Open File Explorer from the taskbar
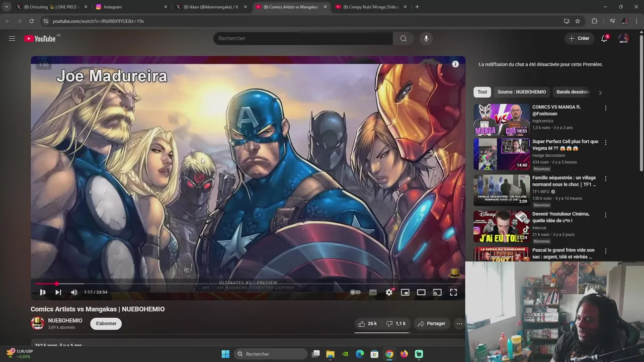This screenshot has width=644, height=362. (331, 354)
